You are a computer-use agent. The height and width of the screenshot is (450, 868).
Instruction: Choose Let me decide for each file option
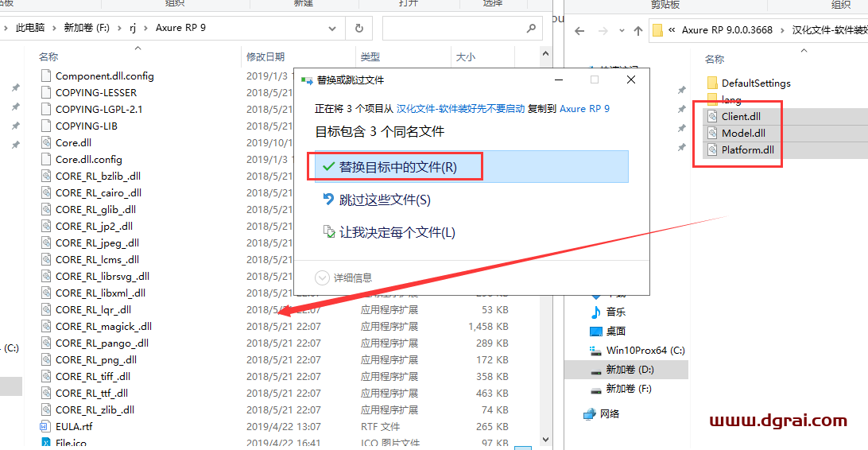click(389, 232)
